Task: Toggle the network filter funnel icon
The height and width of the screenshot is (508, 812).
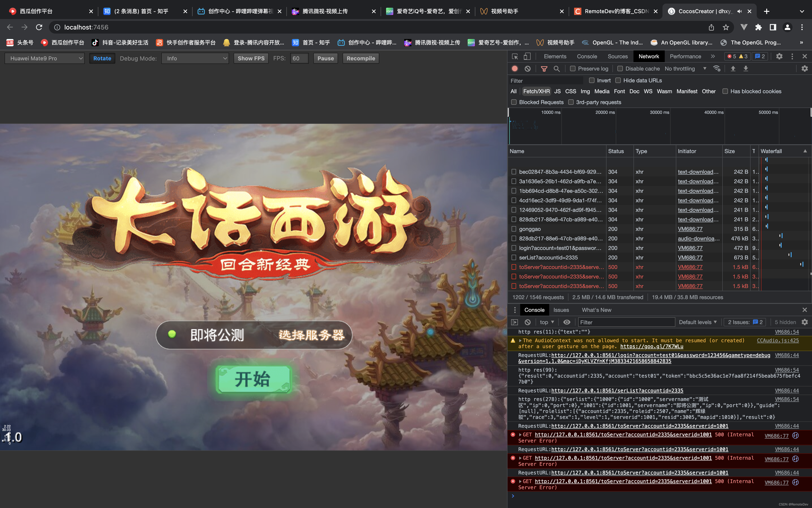Action: tap(544, 68)
